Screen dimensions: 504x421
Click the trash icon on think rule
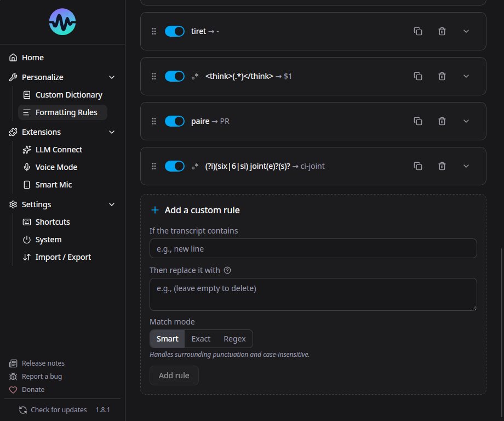coord(442,76)
